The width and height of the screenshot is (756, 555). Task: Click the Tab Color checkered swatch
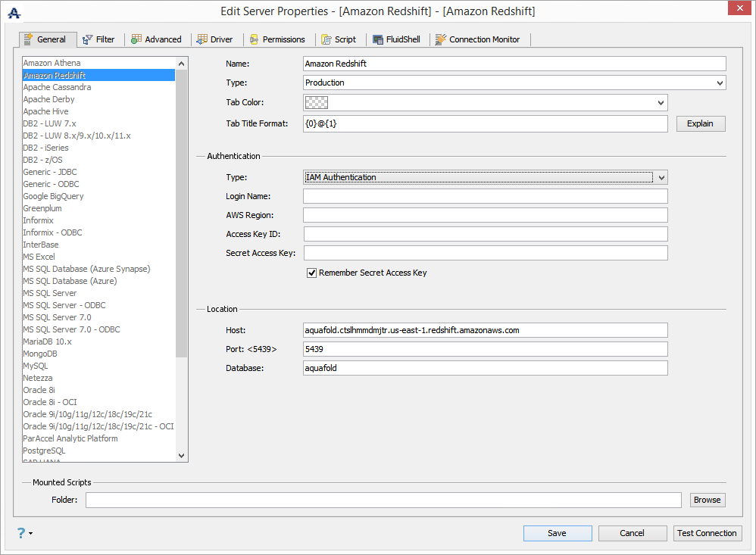click(315, 102)
